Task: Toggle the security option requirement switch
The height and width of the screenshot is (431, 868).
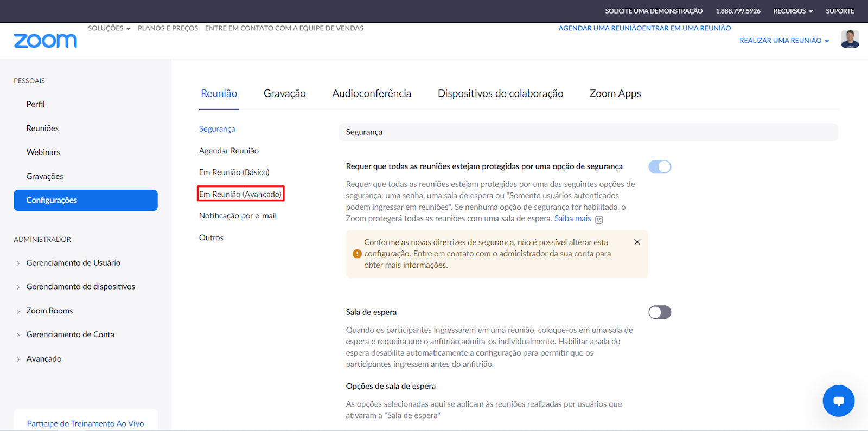Action: (x=660, y=167)
